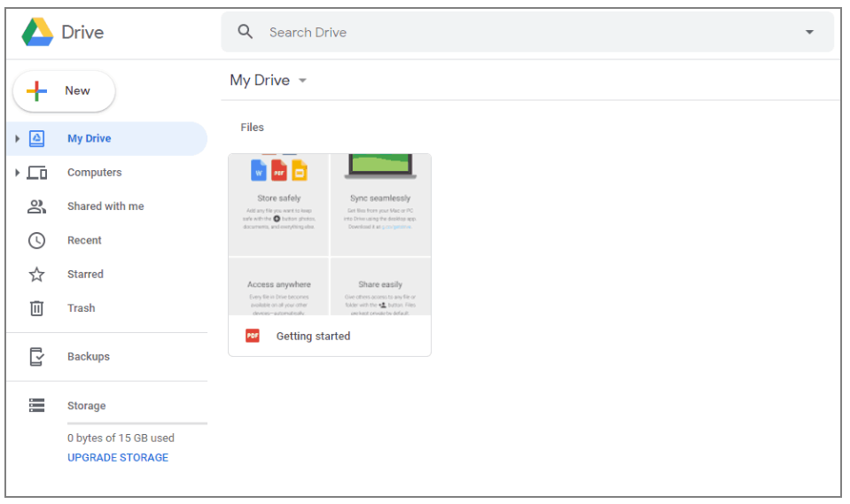Open the Trash folder
This screenshot has width=850, height=504.
pos(106,308)
